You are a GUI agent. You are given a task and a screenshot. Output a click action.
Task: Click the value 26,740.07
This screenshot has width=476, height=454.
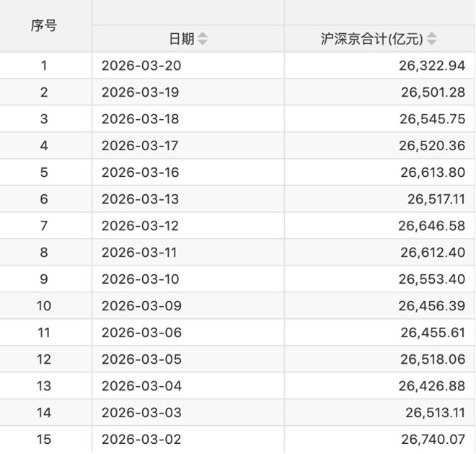click(x=431, y=440)
